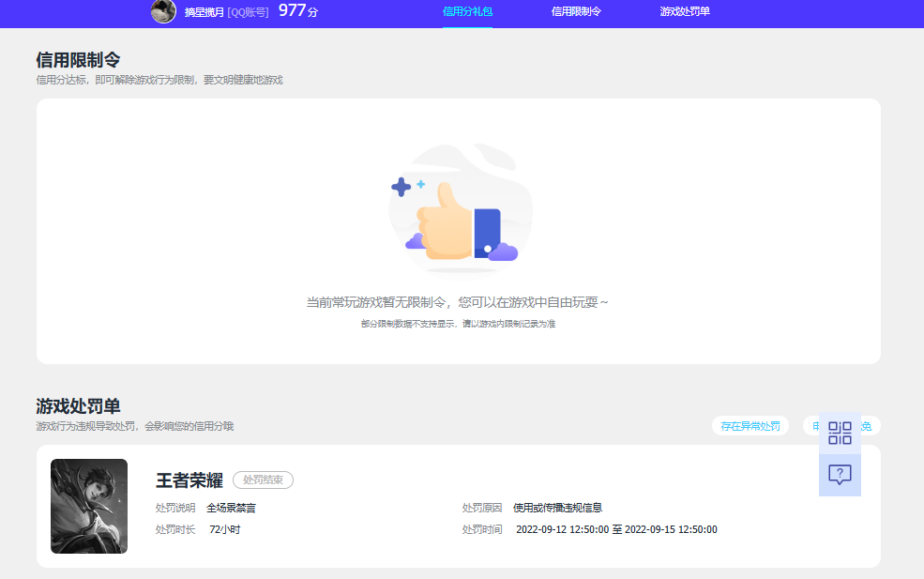This screenshot has width=924, height=579.
Task: Open the help question bubble icon
Action: [840, 475]
